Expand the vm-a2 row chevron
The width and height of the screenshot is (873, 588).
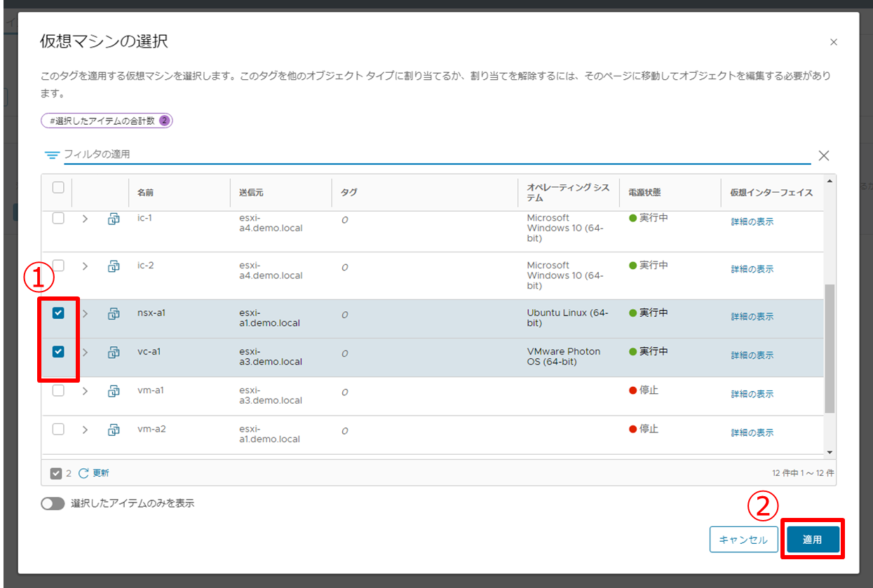tap(85, 430)
